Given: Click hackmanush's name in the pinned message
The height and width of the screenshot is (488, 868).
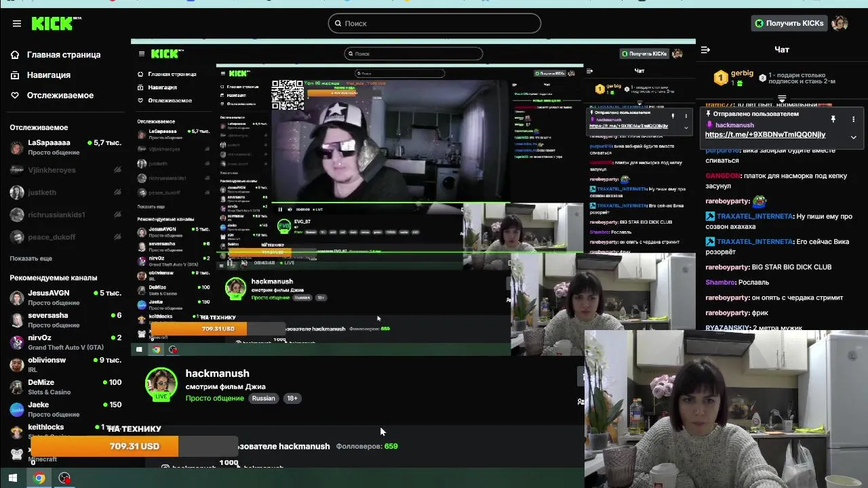Looking at the screenshot, I should coord(734,125).
